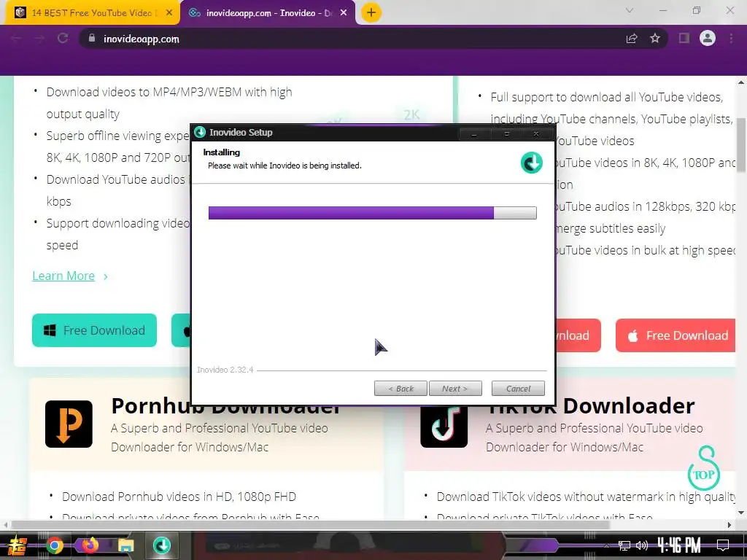The height and width of the screenshot is (560, 747).
Task: Close the 14 BEST Free YouTube tab
Action: point(169,13)
